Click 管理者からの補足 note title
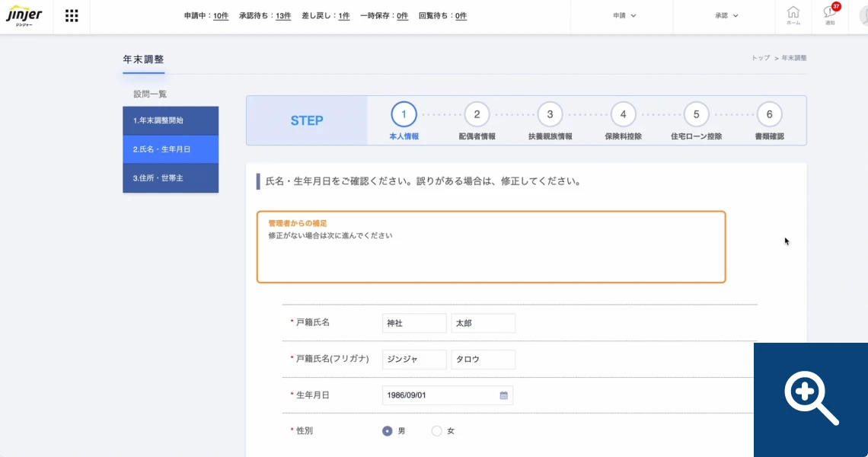 (x=298, y=223)
